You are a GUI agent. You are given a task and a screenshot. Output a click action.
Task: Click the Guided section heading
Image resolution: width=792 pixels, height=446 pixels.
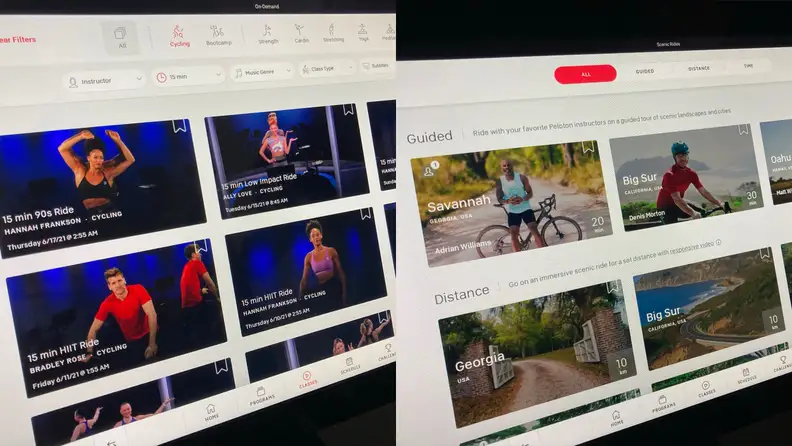[429, 137]
